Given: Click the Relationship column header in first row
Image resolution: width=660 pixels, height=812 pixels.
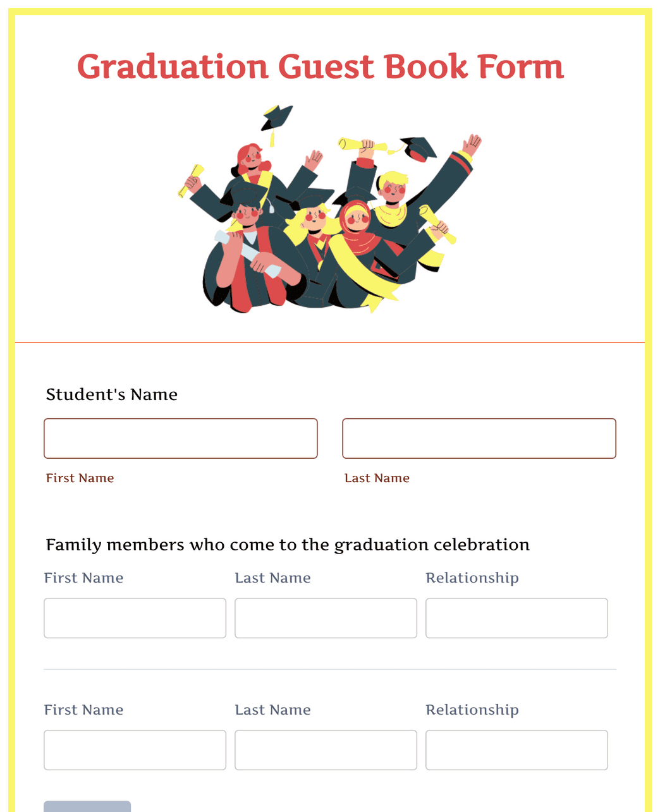Looking at the screenshot, I should coord(472,578).
